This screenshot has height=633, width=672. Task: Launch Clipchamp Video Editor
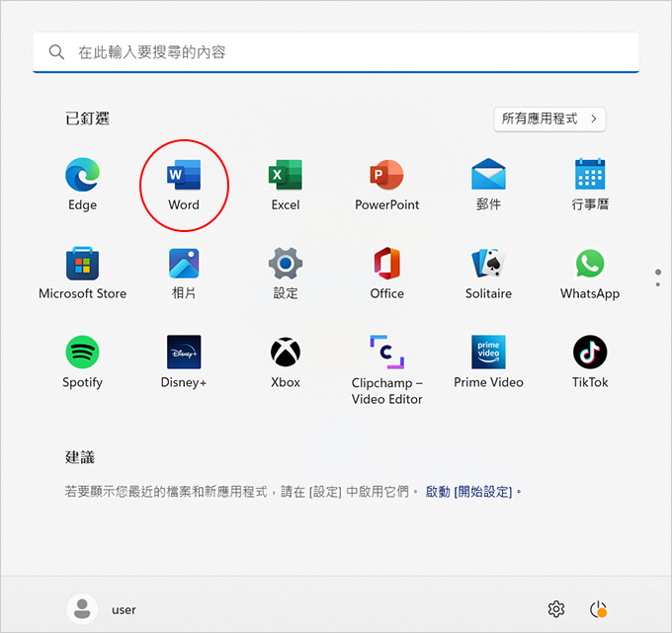point(387,370)
